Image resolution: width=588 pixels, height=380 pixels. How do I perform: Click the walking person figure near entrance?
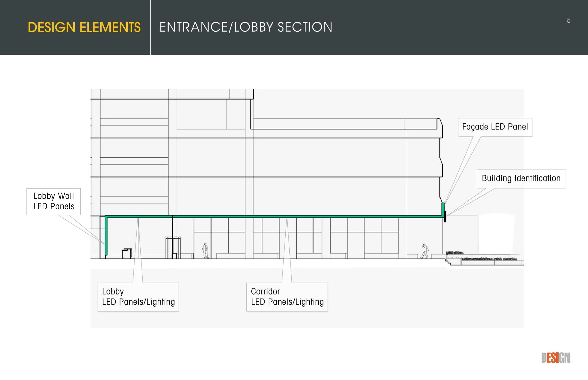pyautogui.click(x=425, y=250)
